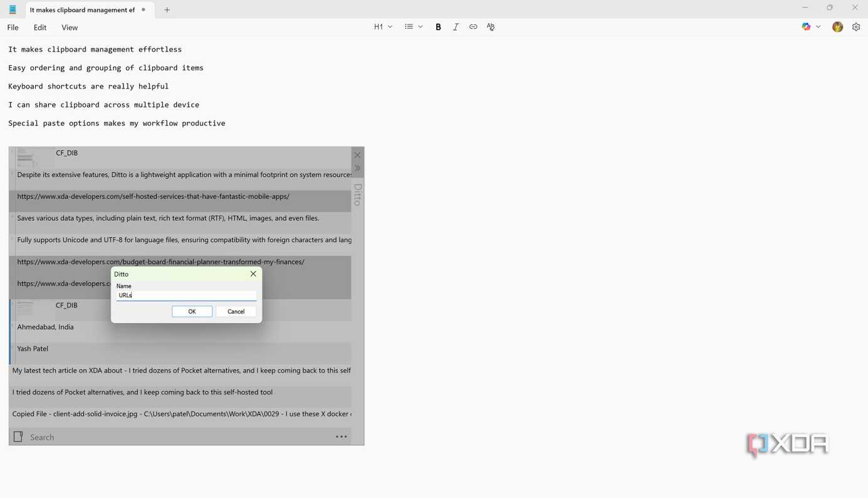Close the Ditto clipboard panel

pos(357,155)
